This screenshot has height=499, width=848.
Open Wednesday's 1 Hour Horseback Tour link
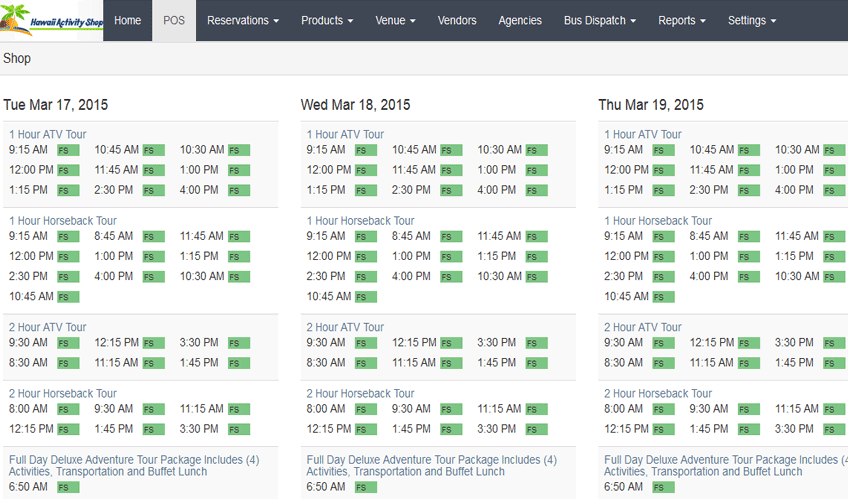(360, 221)
